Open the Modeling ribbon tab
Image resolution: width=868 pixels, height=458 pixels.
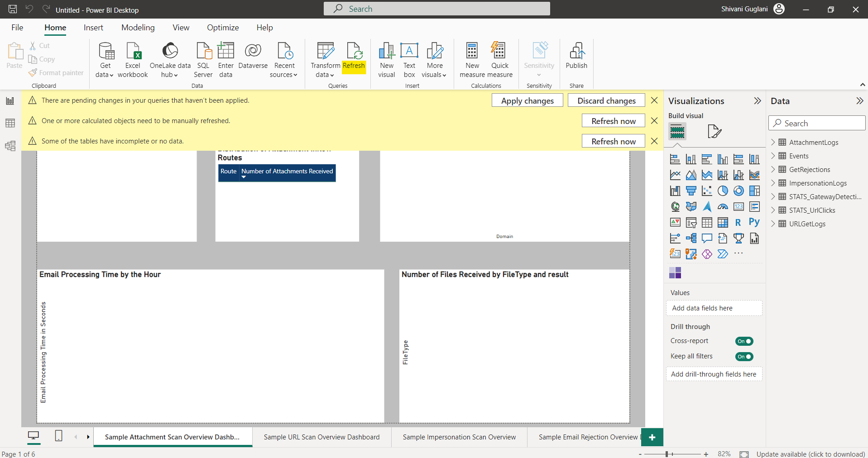[x=138, y=28]
